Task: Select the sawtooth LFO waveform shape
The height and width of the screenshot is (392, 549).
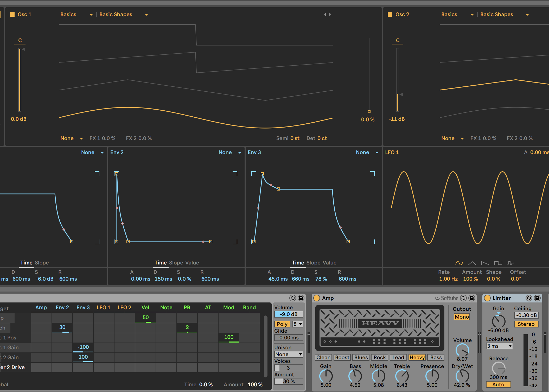Action: (485, 263)
